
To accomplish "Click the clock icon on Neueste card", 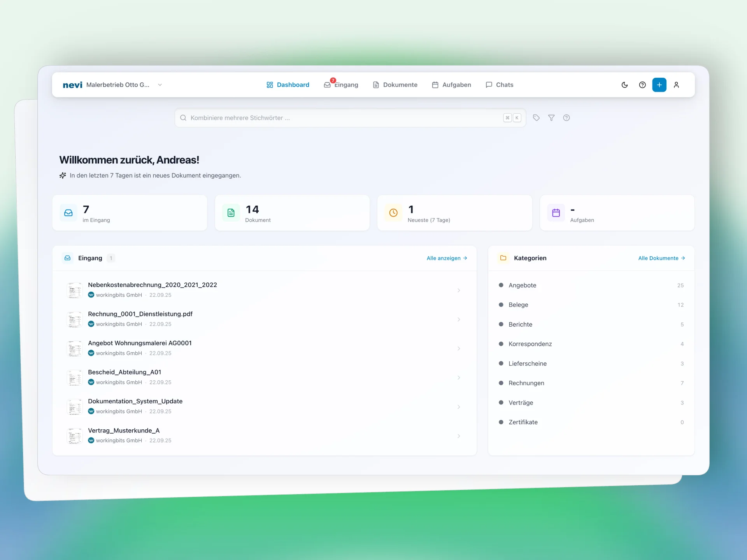I will click(x=393, y=213).
